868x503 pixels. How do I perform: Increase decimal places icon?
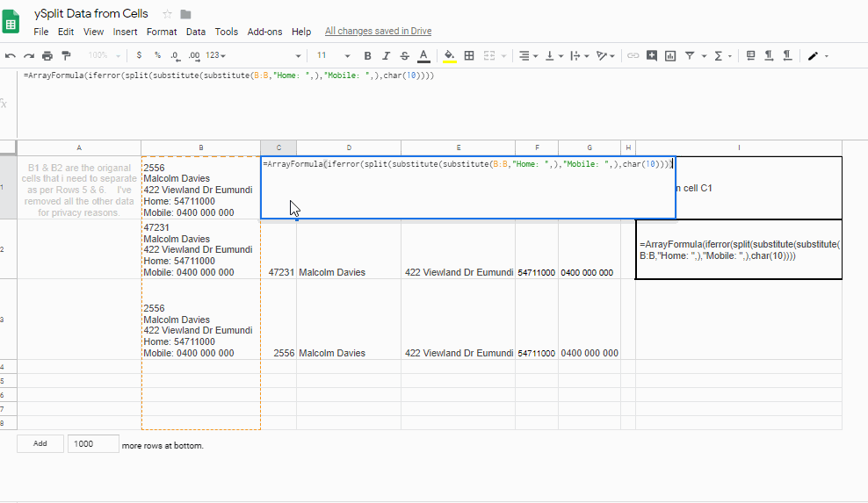[194, 55]
